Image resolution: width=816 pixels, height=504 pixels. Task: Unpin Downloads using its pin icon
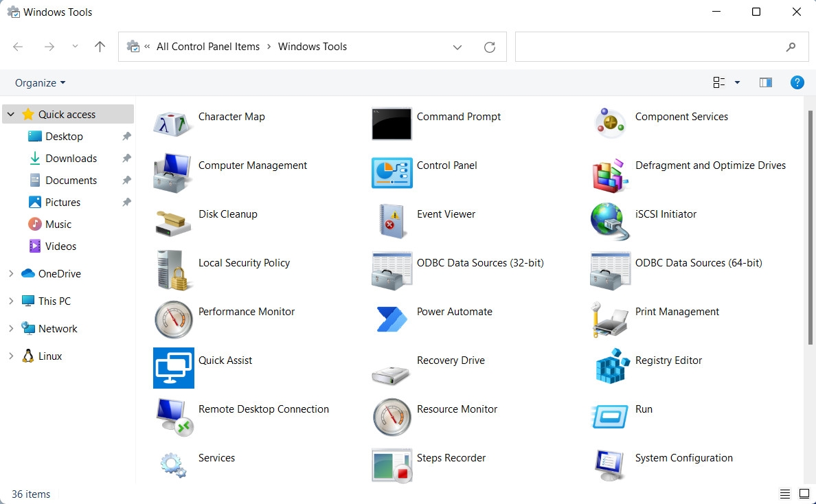coord(126,158)
